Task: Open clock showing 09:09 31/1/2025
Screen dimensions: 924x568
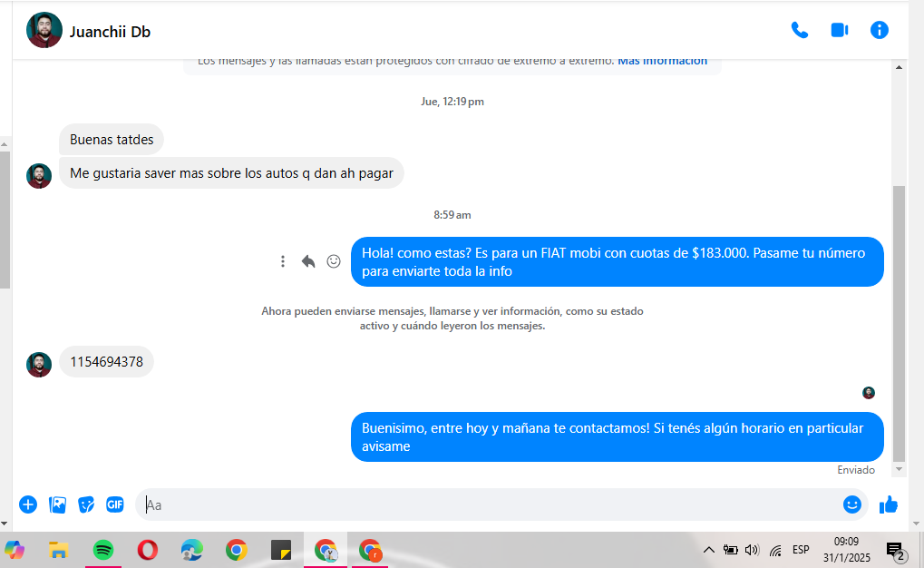Action: pos(846,550)
